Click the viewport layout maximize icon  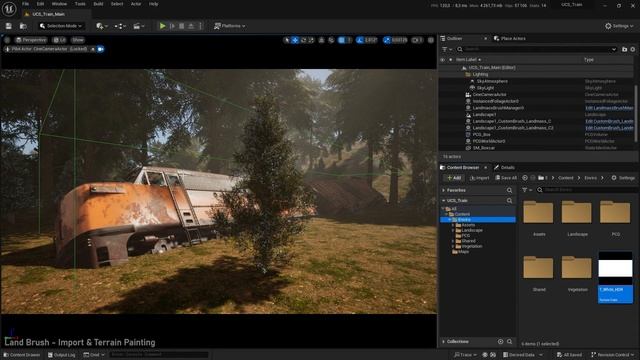tap(431, 40)
